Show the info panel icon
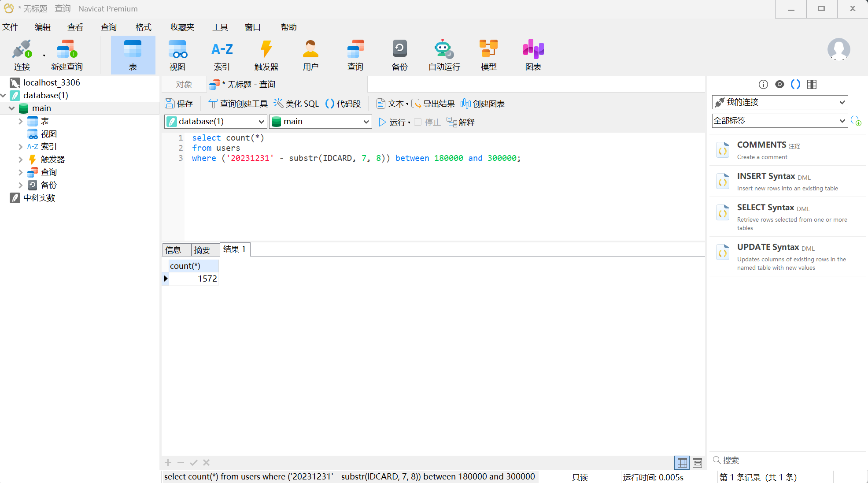This screenshot has height=483, width=868. click(763, 84)
